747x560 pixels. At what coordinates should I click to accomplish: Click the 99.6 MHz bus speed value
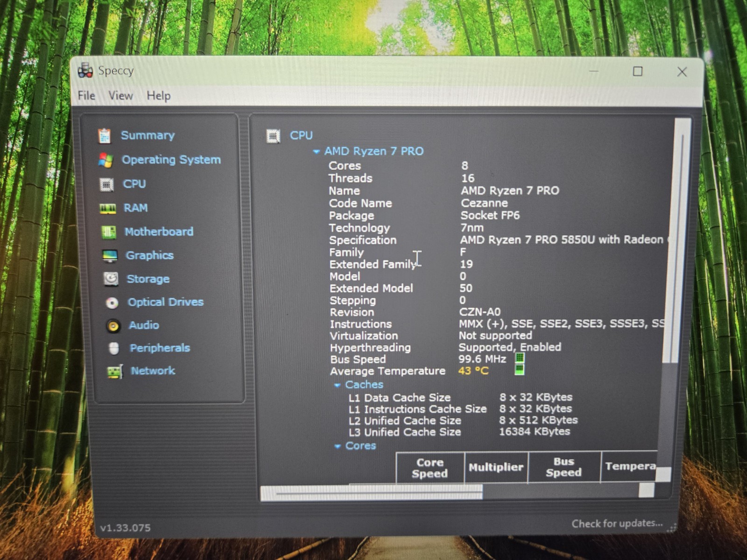[x=482, y=359]
